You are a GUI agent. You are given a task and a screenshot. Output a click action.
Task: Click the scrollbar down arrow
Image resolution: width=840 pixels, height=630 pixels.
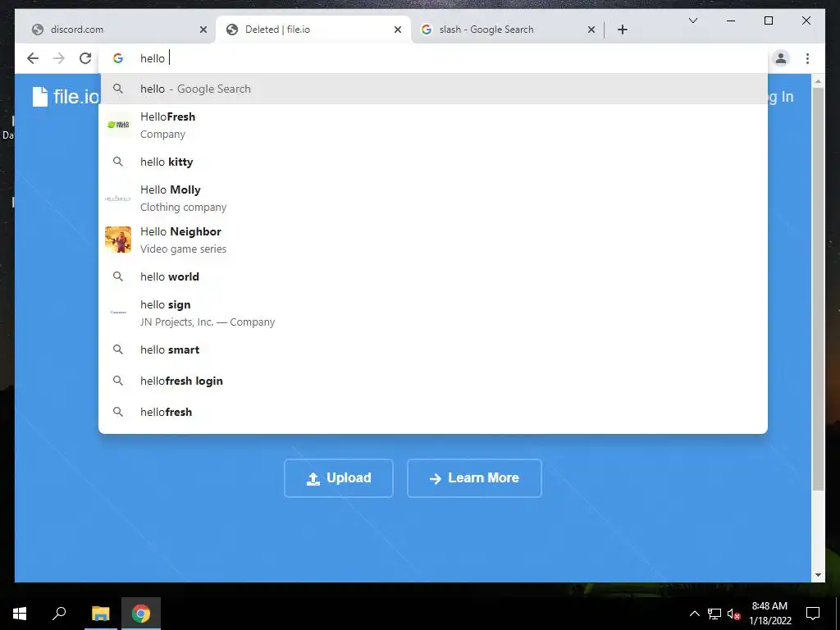(818, 575)
